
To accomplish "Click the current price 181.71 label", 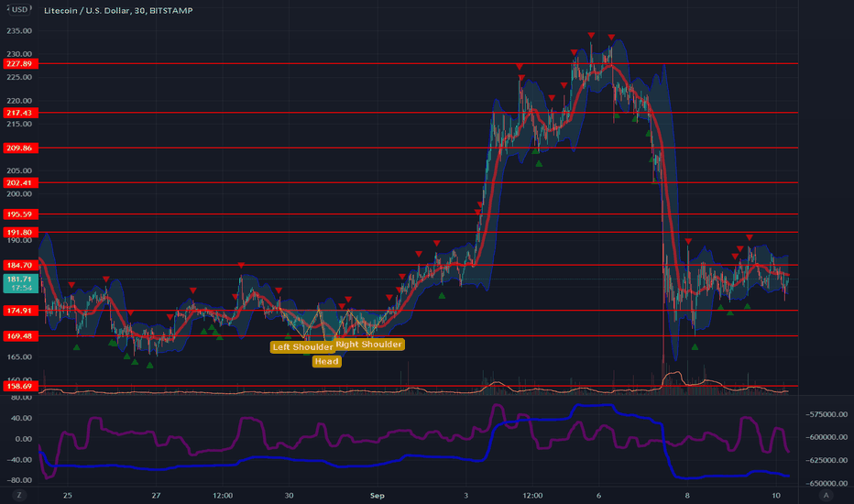I will coord(20,283).
